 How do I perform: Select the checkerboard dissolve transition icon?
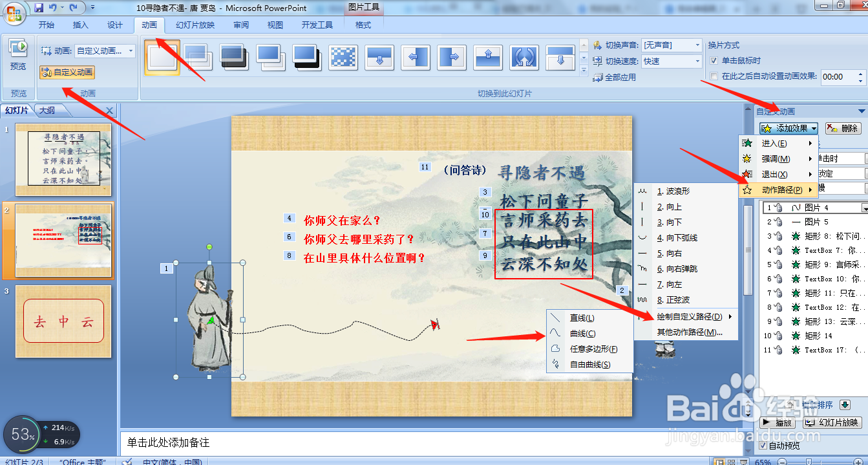coord(343,58)
